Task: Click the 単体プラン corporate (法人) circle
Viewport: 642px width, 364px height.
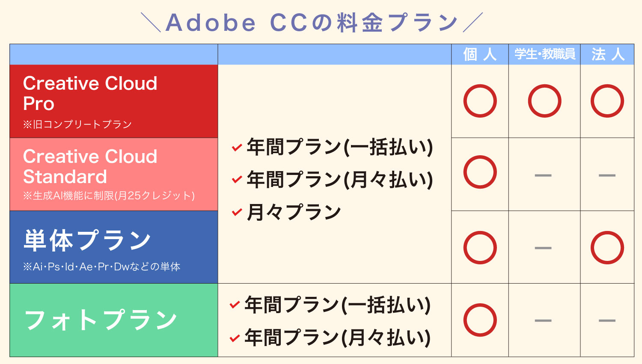Action: coord(607,248)
